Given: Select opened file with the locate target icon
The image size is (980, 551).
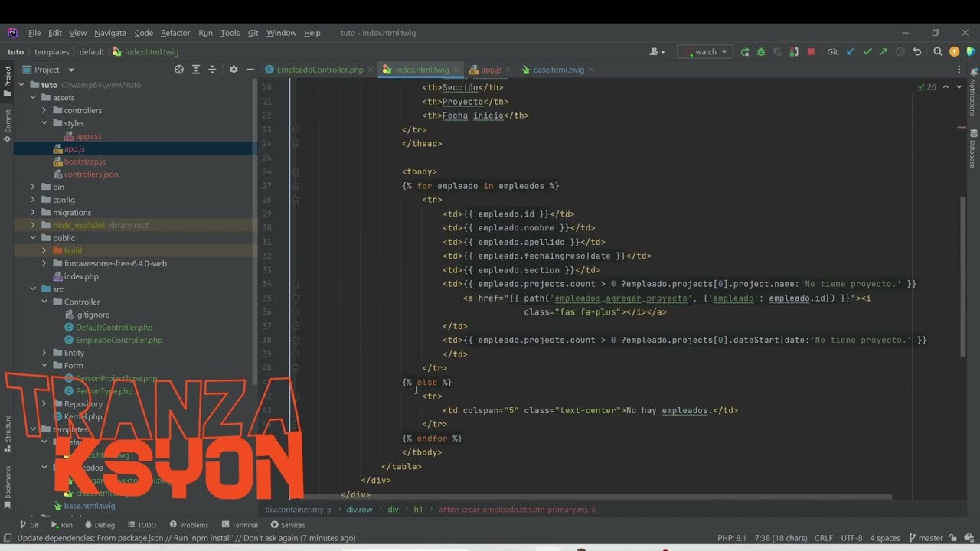Looking at the screenshot, I should click(x=179, y=70).
